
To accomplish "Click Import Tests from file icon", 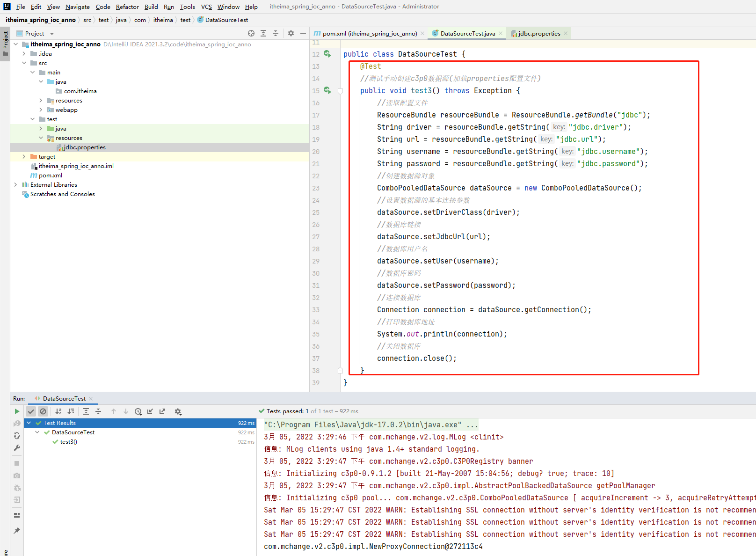I will pyautogui.click(x=150, y=411).
